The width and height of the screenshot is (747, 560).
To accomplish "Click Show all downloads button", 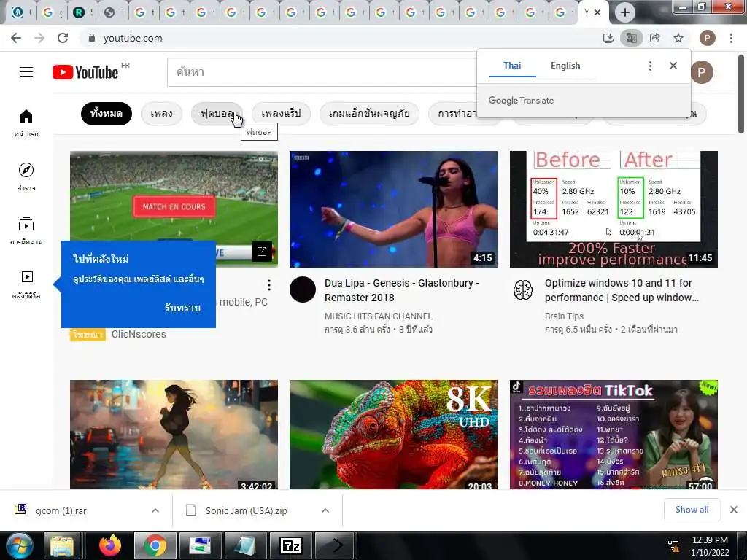I will pos(692,510).
